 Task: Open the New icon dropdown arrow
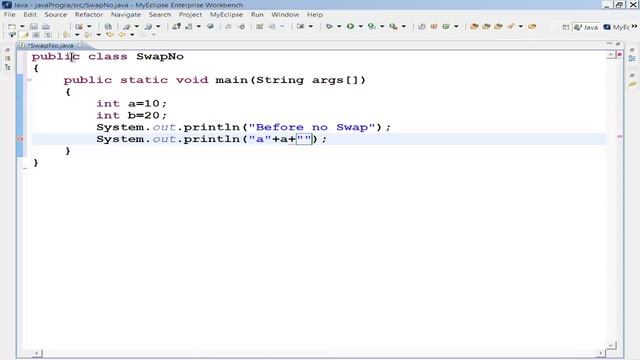[22, 26]
